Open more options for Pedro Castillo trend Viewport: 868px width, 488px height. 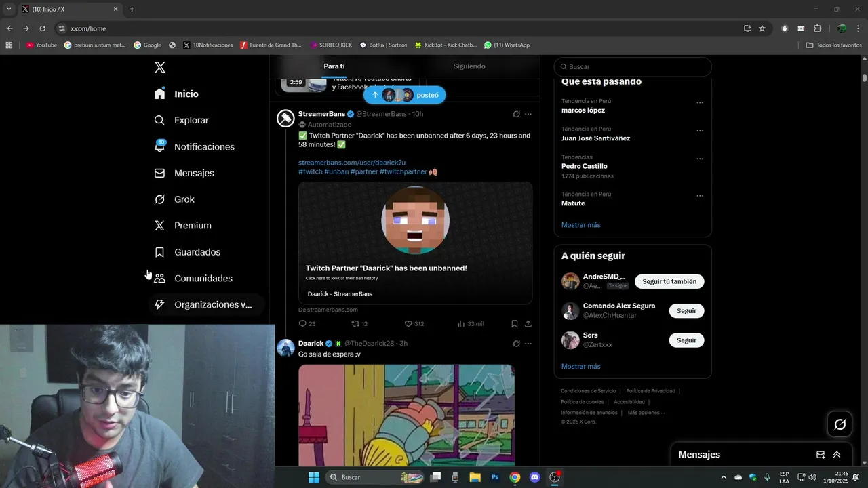coord(700,159)
